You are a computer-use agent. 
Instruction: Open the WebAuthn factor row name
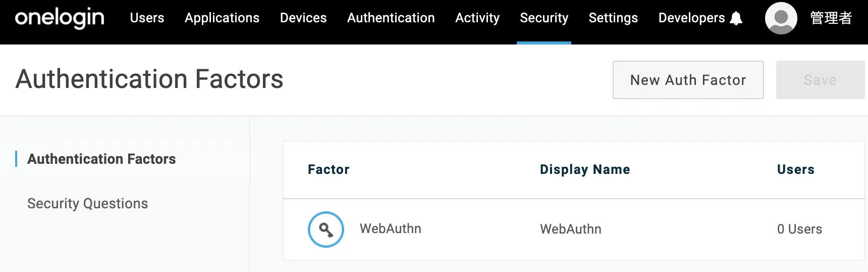coord(390,229)
